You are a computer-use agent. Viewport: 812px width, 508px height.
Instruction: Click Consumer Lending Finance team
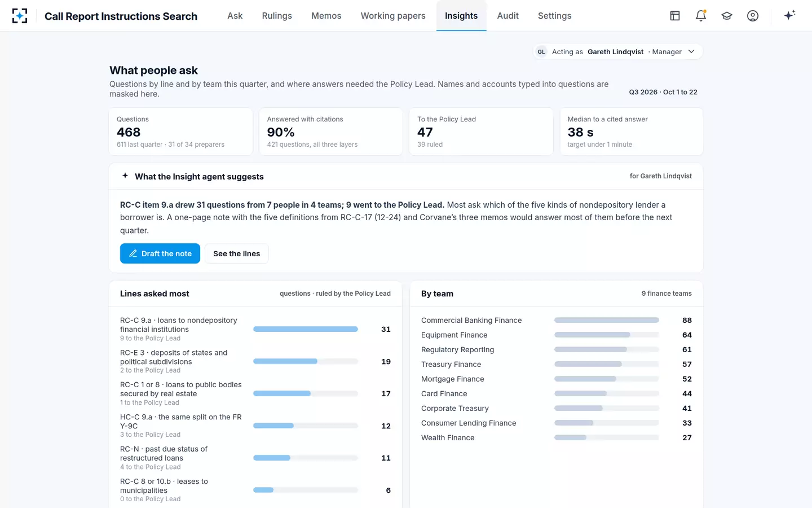point(469,423)
